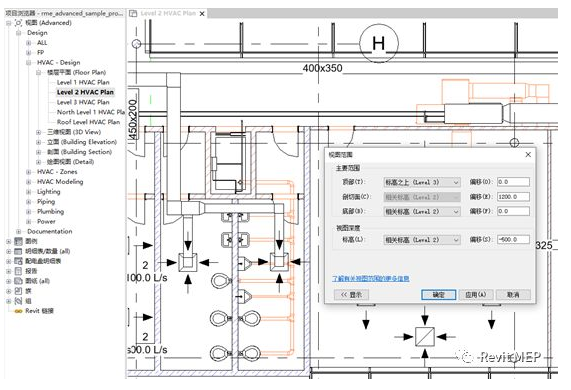Collapse the Views (Advanced) root node
This screenshot has height=390, width=571.
tap(8, 23)
